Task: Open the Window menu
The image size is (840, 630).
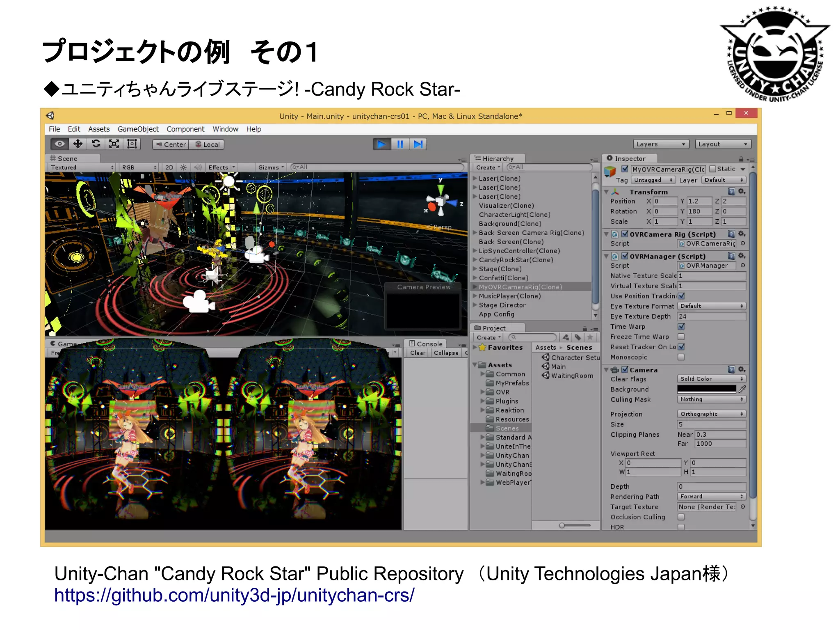Action: pos(225,129)
